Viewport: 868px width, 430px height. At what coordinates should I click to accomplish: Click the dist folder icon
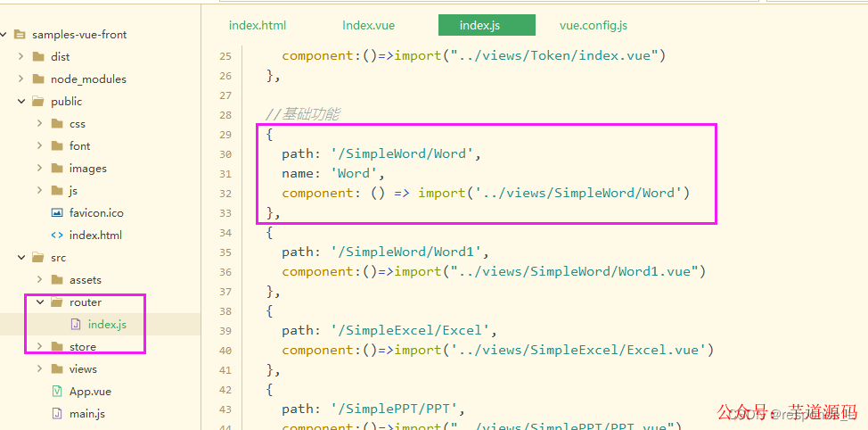click(x=38, y=56)
